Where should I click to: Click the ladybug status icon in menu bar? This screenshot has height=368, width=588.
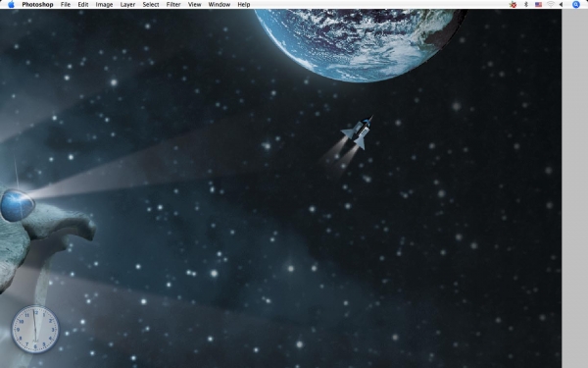point(513,5)
